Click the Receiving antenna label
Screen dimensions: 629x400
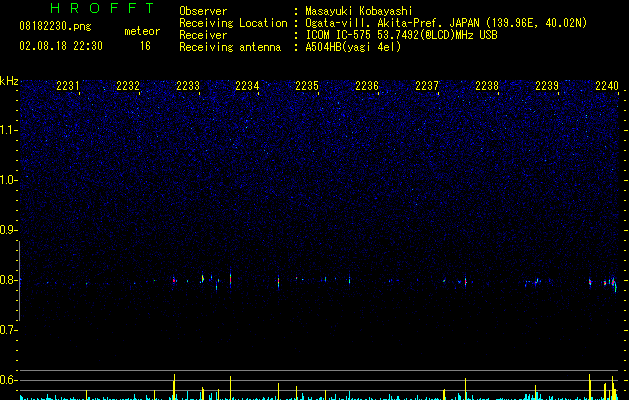pos(230,47)
